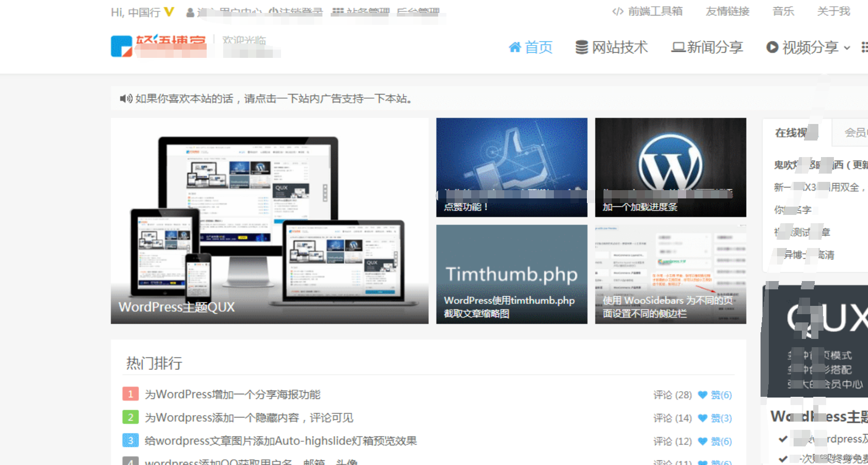Click 评论 (14) comment count
The height and width of the screenshot is (465, 868).
click(672, 418)
